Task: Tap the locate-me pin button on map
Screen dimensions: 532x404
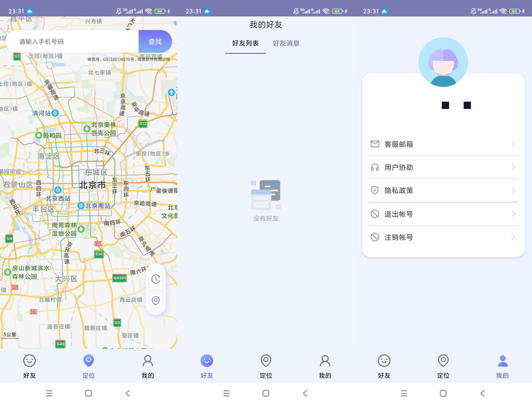Action: click(156, 301)
